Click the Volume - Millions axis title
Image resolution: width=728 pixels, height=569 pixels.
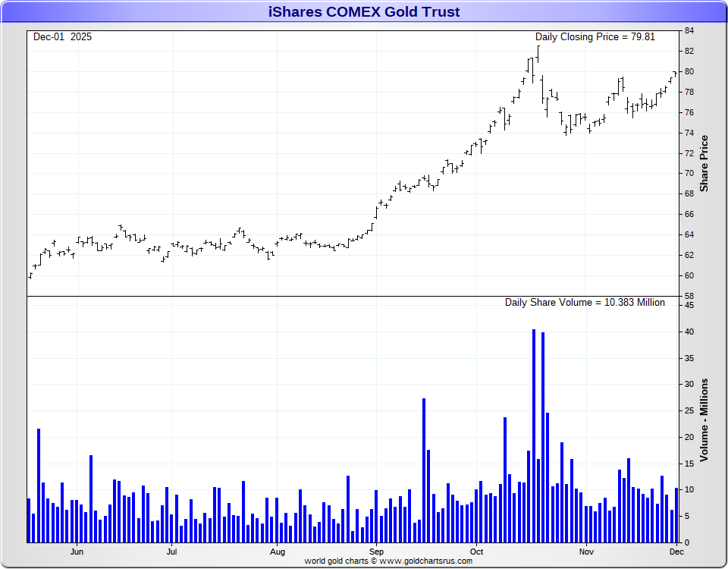(704, 420)
